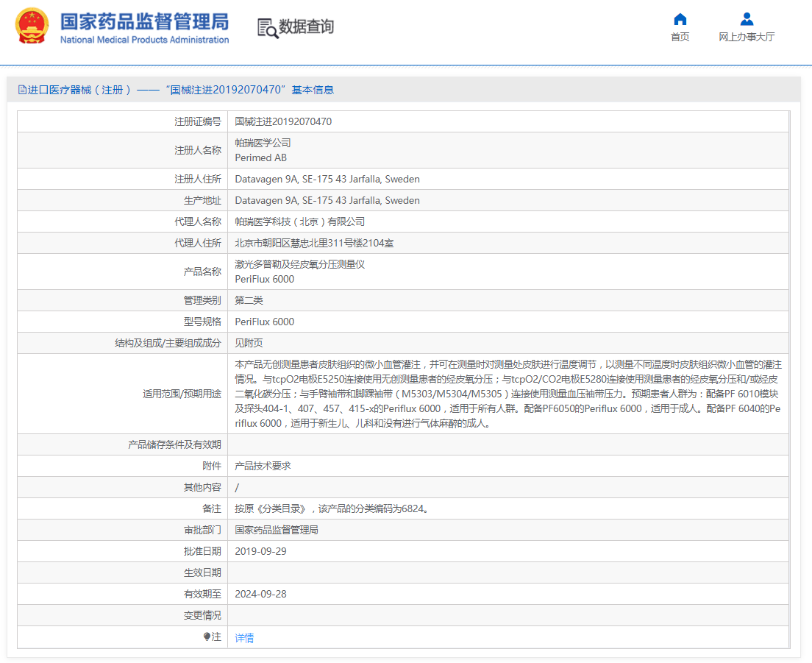Select the slash value in 其他内容 row
Image resolution: width=812 pixels, height=663 pixels.
[237, 487]
